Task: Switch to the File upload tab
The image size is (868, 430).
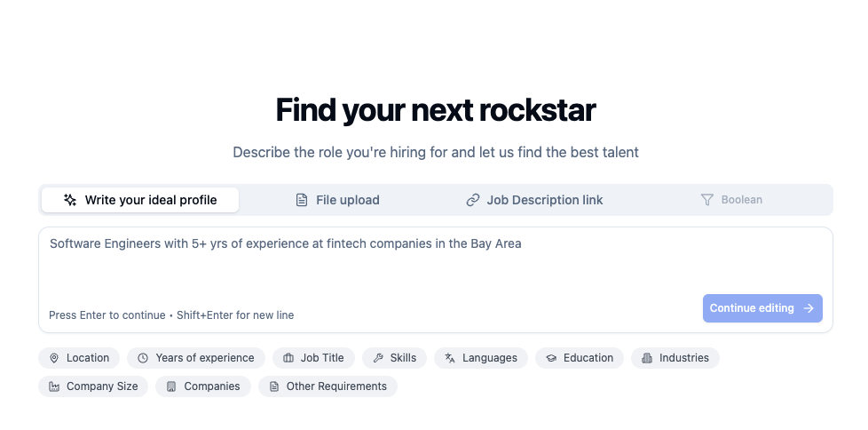Action: click(337, 200)
